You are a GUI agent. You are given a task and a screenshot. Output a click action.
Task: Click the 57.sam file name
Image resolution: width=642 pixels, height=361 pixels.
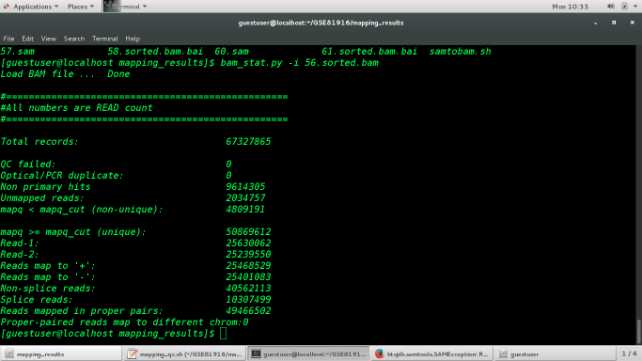point(18,52)
